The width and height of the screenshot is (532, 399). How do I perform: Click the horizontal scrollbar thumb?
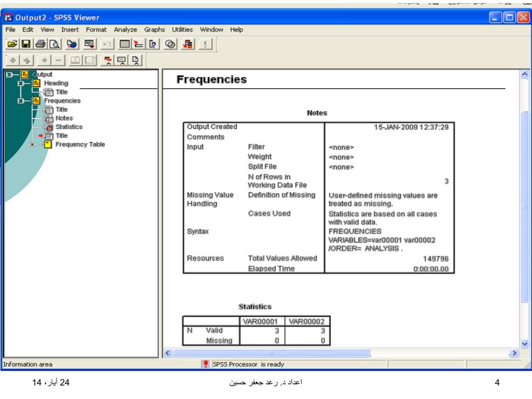[271, 353]
